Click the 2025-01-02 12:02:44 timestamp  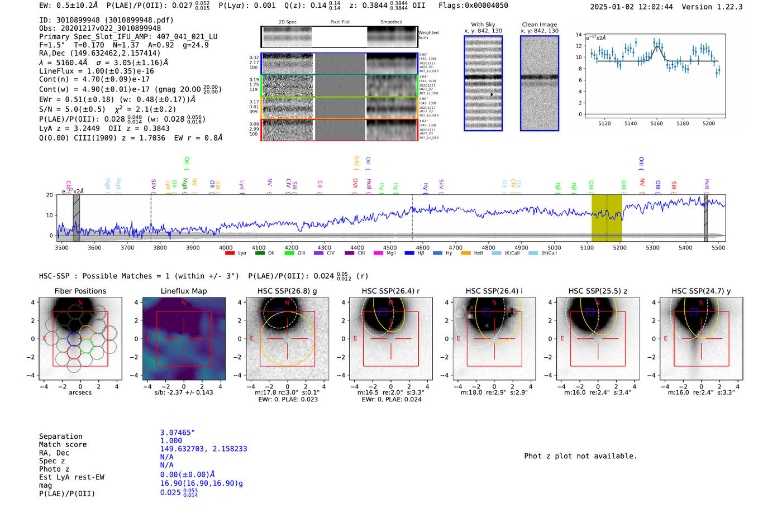[632, 7]
